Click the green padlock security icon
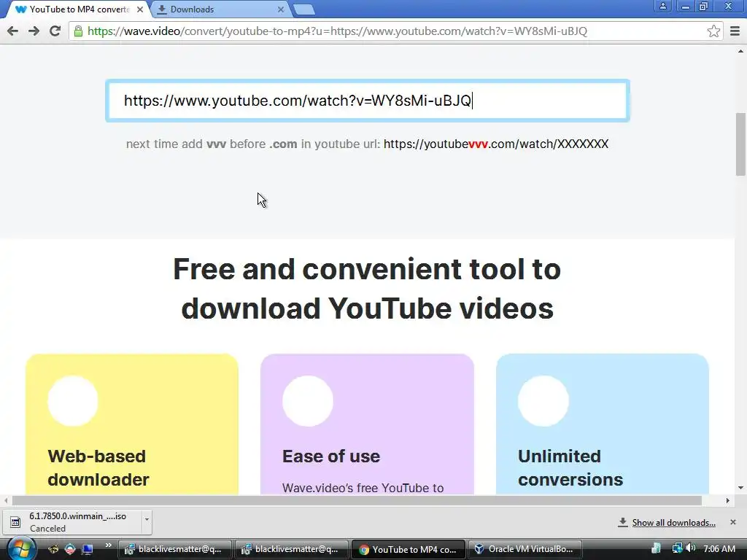747x560 pixels. (78, 31)
